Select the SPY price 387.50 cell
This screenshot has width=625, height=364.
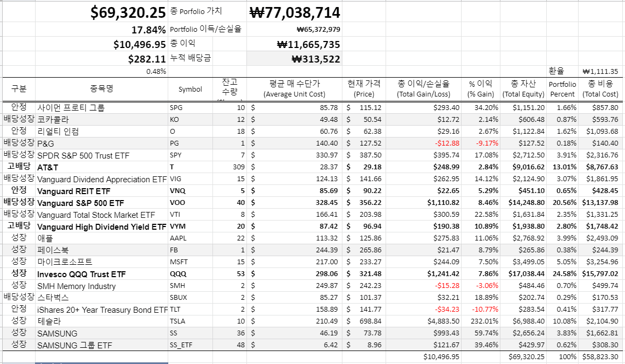364,155
